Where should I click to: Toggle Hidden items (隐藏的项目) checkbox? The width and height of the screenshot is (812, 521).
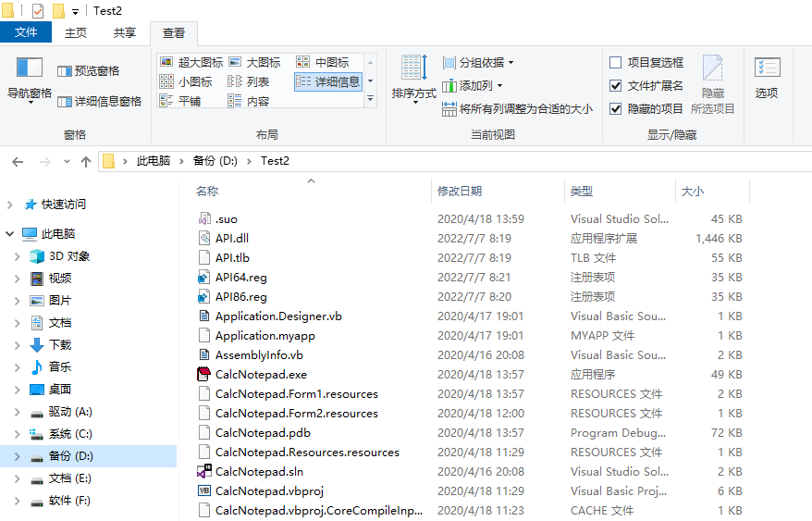click(x=616, y=109)
